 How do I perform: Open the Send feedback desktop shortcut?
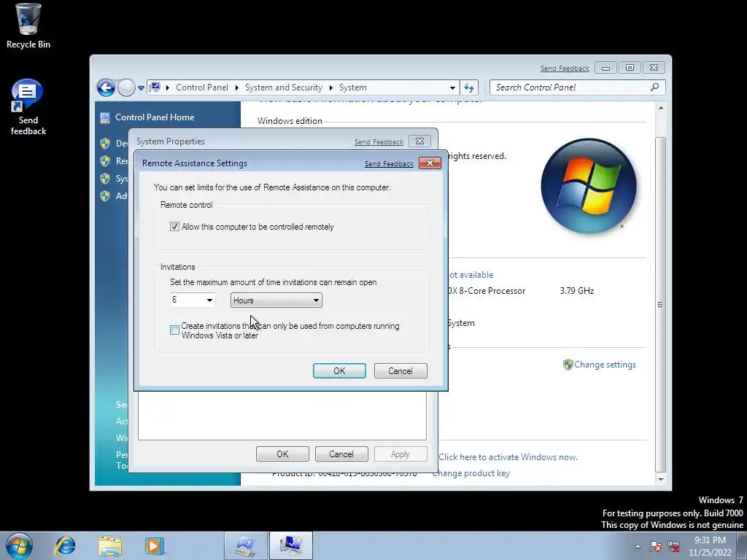tap(28, 107)
